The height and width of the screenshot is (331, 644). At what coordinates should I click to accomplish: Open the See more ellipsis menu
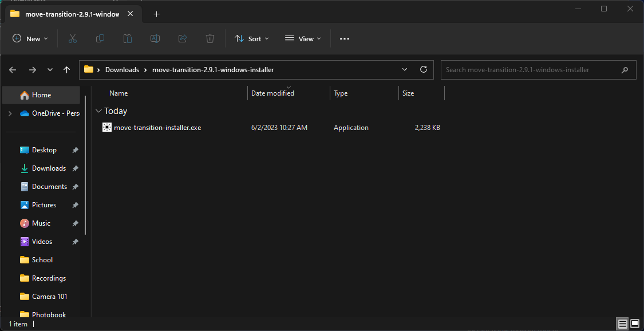(x=344, y=38)
